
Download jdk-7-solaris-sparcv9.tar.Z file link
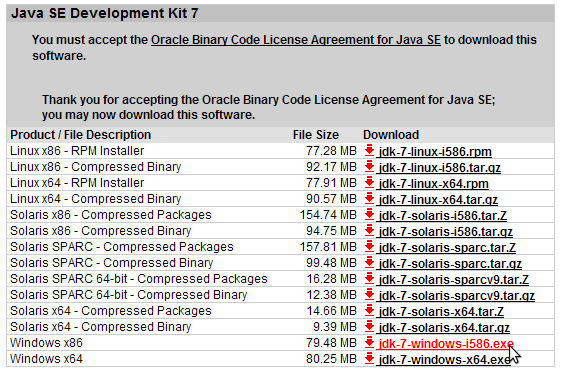454,280
